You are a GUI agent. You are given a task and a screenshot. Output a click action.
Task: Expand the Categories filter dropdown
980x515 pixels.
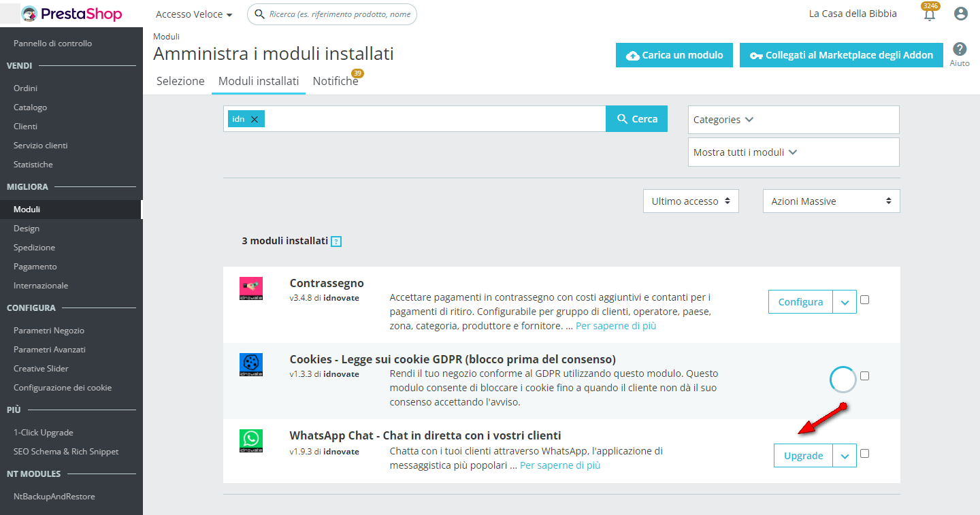click(794, 120)
